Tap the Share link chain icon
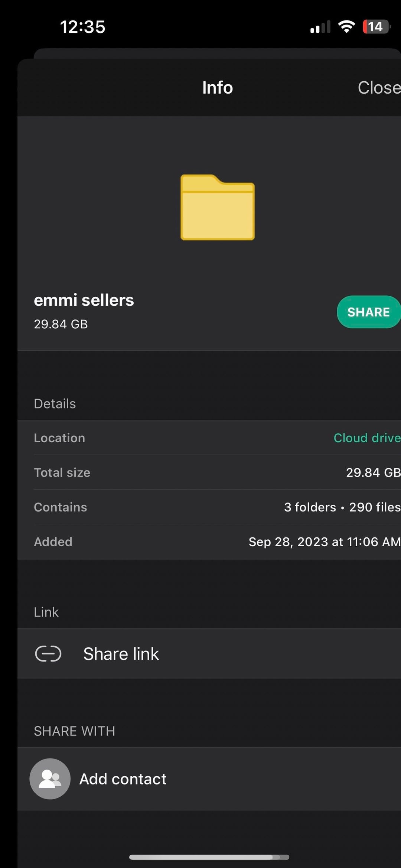Screen dimensions: 401x868 coord(48,653)
